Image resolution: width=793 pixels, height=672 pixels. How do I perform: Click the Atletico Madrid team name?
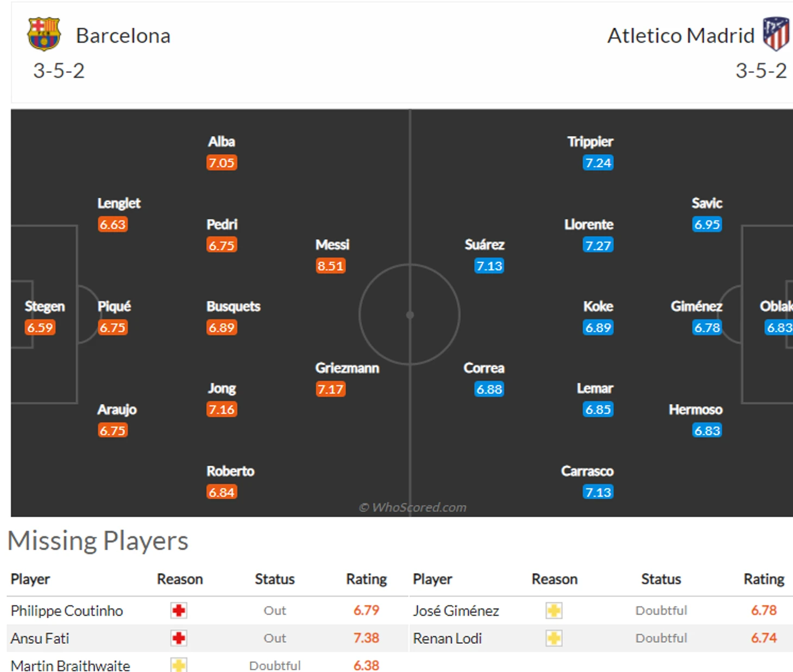(x=681, y=36)
